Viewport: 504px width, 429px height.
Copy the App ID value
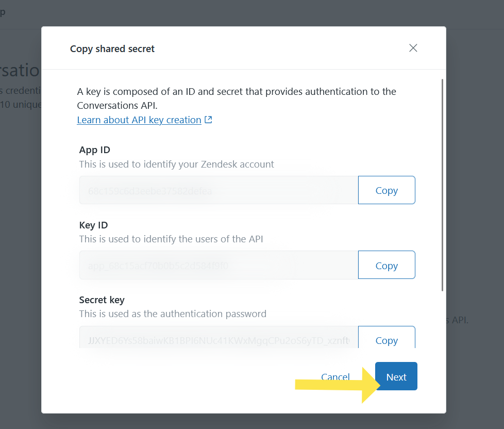[387, 190]
